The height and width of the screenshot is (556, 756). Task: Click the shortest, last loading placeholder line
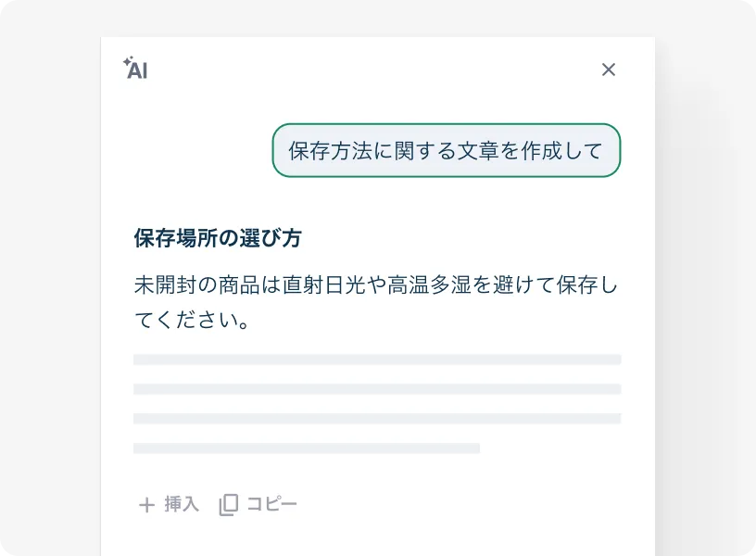click(x=307, y=449)
